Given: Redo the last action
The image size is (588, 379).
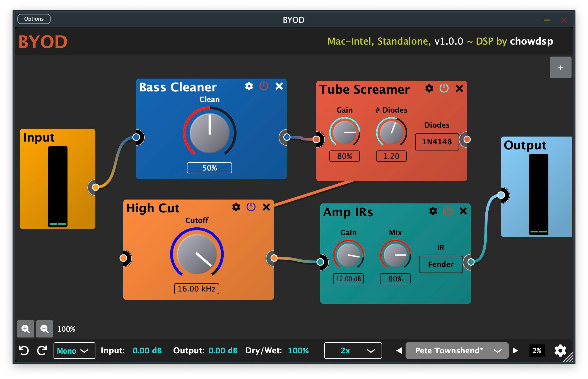Looking at the screenshot, I should click(42, 350).
